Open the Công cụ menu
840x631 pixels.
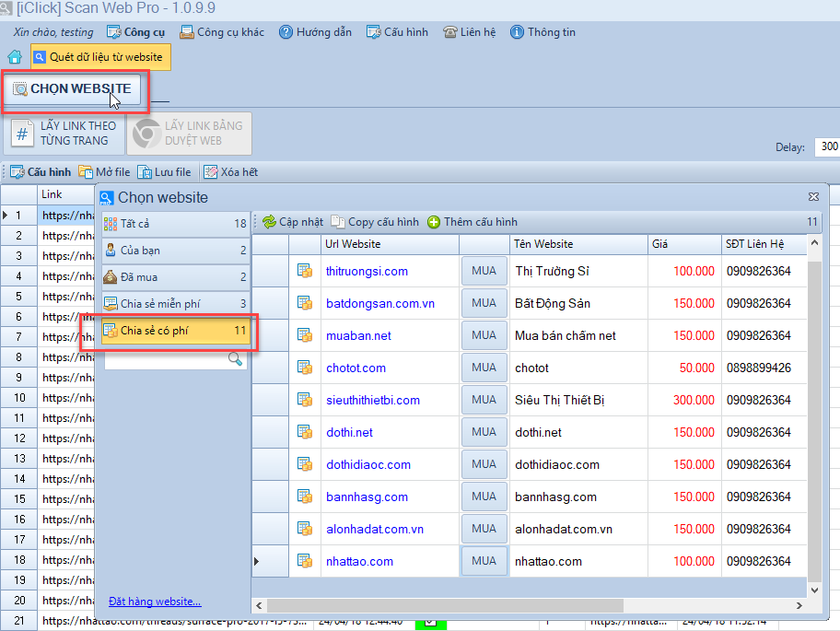click(135, 32)
